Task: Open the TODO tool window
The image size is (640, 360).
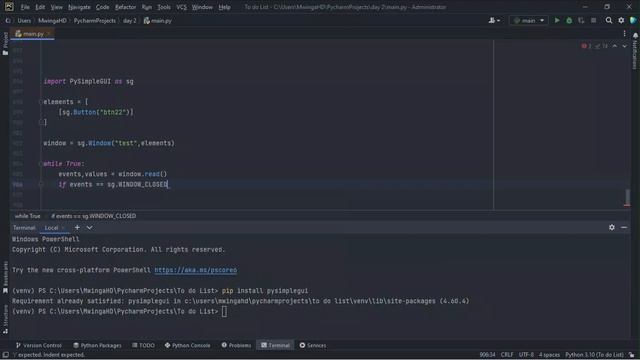Action: coord(143,345)
